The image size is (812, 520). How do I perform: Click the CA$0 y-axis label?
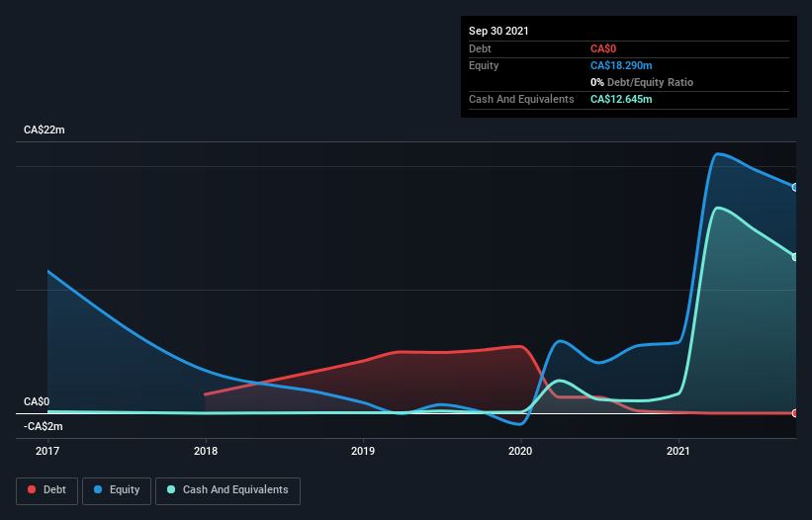point(37,401)
